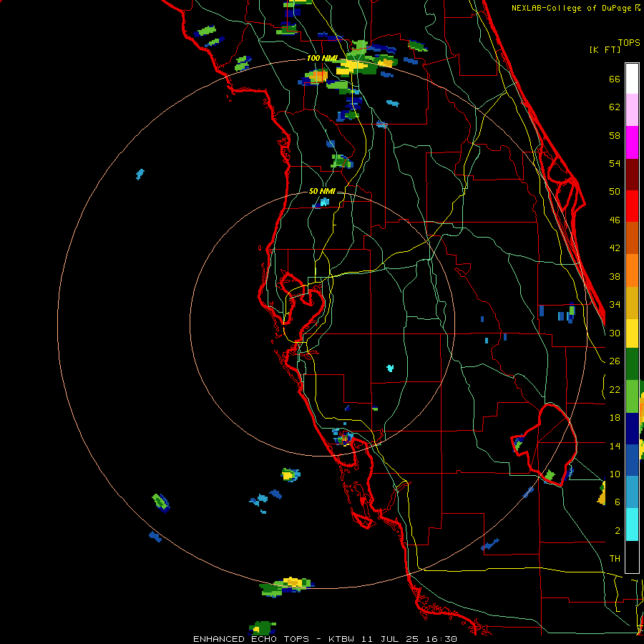Click the 50 value on the legend scale
Image resolution: width=644 pixels, height=644 pixels.
(615, 191)
